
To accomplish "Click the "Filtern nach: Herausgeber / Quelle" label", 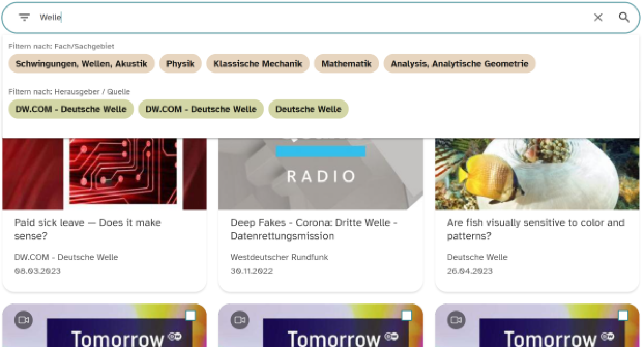I will pyautogui.click(x=69, y=92).
